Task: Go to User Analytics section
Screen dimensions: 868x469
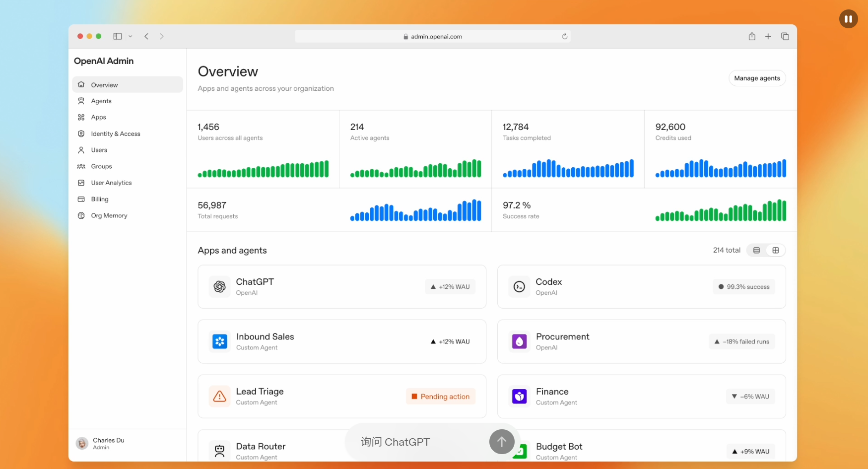Action: click(x=111, y=183)
